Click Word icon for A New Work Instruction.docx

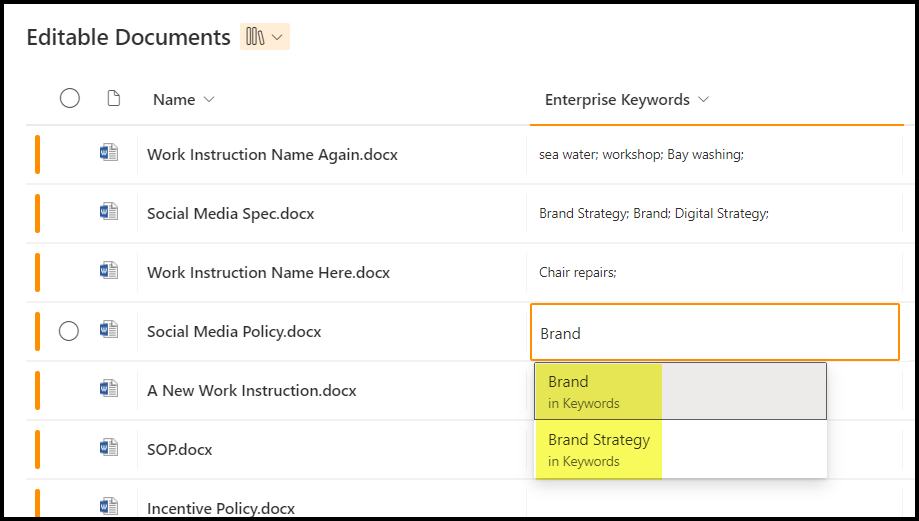click(109, 389)
